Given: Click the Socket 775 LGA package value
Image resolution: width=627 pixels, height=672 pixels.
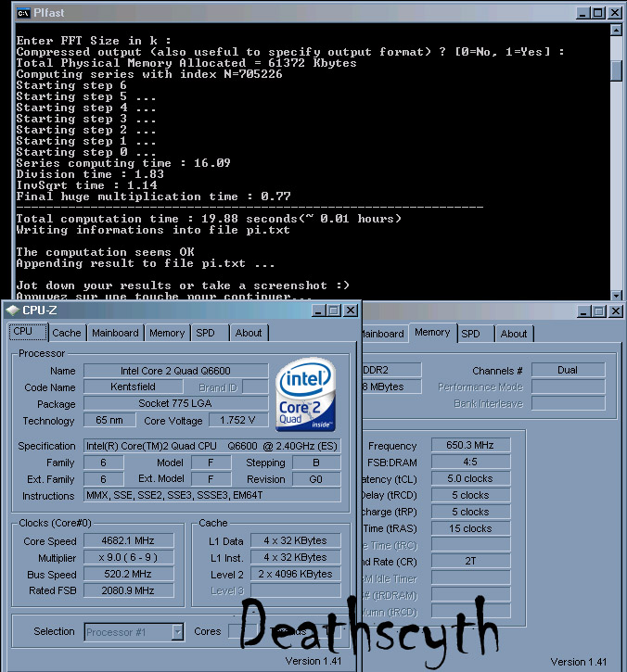Looking at the screenshot, I should 176,403.
